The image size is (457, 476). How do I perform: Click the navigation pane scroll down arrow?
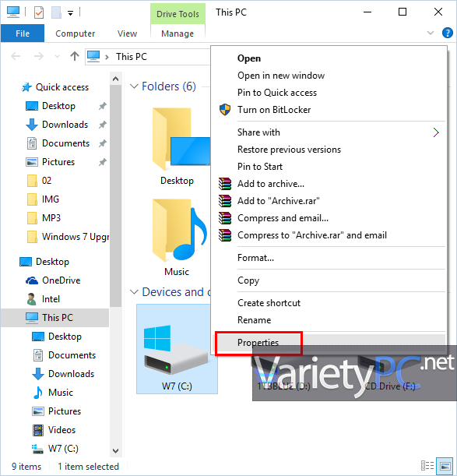point(116,450)
